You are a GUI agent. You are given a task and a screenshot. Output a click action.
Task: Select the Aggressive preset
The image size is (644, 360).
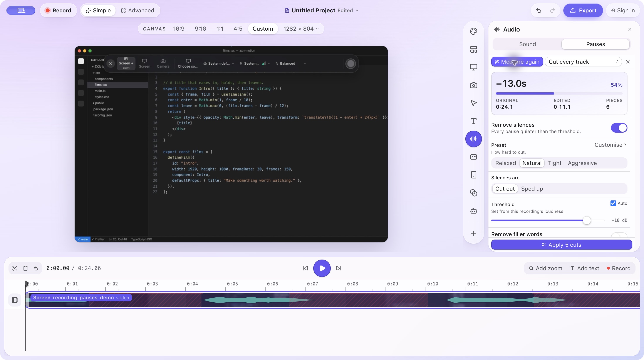(582, 163)
